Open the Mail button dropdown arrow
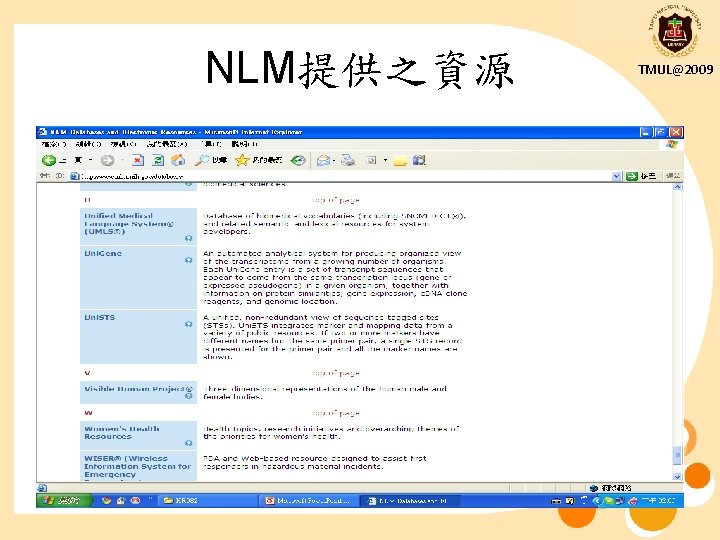Viewport: 720px width, 540px height. [334, 160]
